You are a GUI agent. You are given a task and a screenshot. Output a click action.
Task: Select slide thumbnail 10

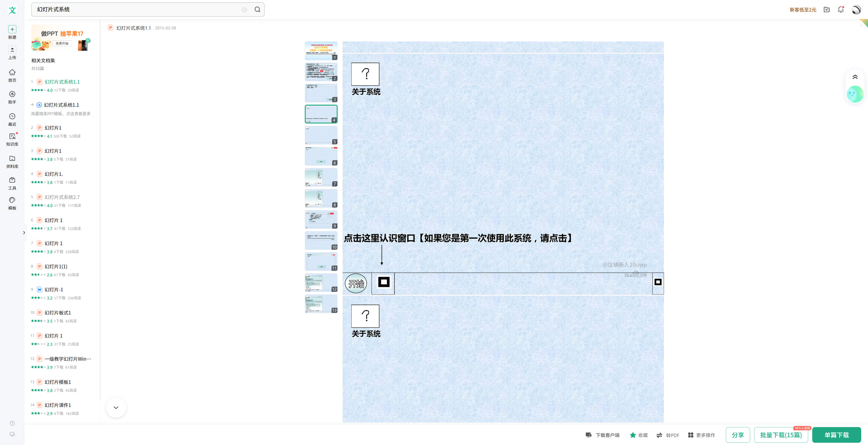pyautogui.click(x=321, y=240)
